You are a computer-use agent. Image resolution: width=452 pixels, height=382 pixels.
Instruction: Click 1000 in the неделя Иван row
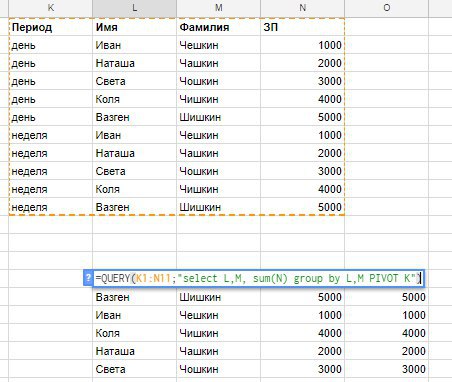[x=303, y=135]
